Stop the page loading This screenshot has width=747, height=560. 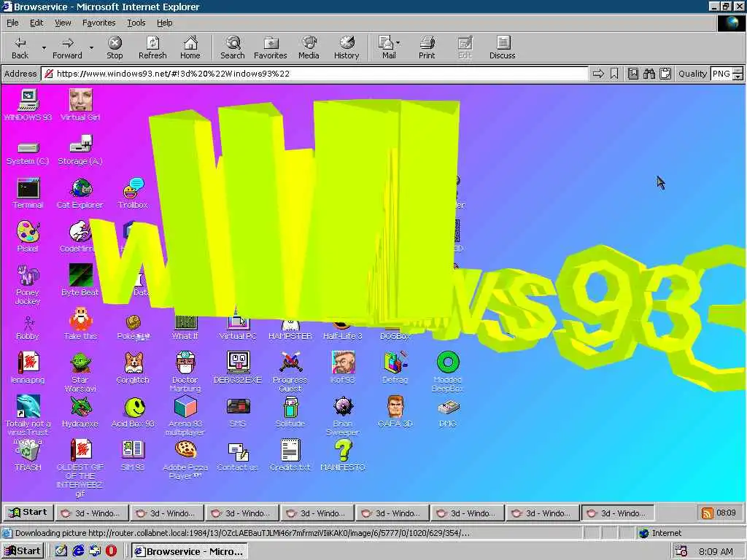(x=115, y=47)
